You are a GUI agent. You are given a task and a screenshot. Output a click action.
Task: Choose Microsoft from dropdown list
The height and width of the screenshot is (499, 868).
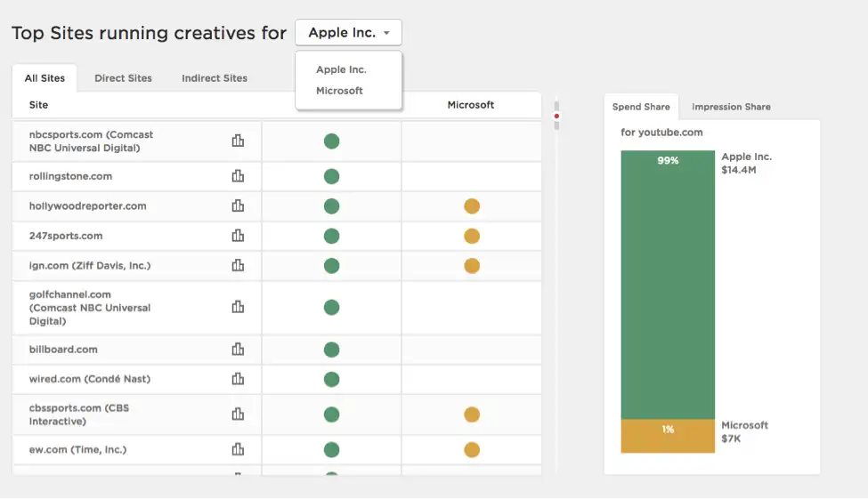[339, 91]
